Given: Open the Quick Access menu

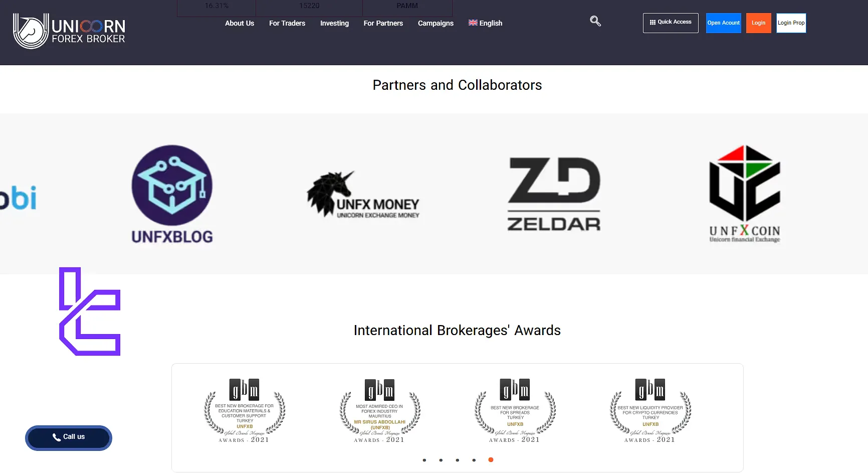Looking at the screenshot, I should 671,23.
